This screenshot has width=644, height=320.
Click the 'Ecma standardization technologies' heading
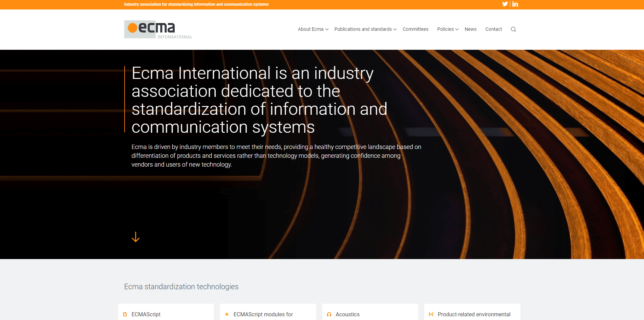[x=181, y=287]
